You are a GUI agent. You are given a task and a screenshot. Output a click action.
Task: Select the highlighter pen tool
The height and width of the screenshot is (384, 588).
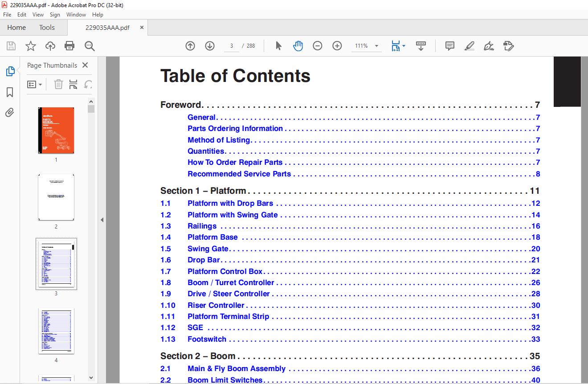[469, 46]
